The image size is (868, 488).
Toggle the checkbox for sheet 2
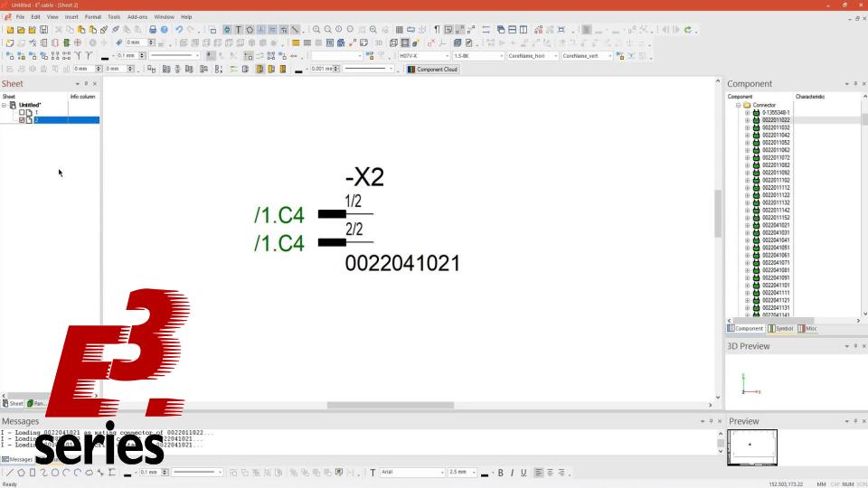tap(22, 120)
